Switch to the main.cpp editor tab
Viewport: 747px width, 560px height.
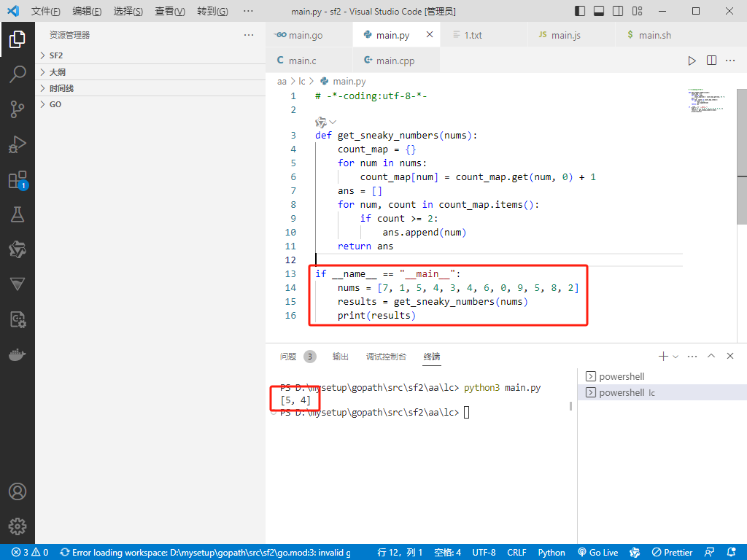396,61
